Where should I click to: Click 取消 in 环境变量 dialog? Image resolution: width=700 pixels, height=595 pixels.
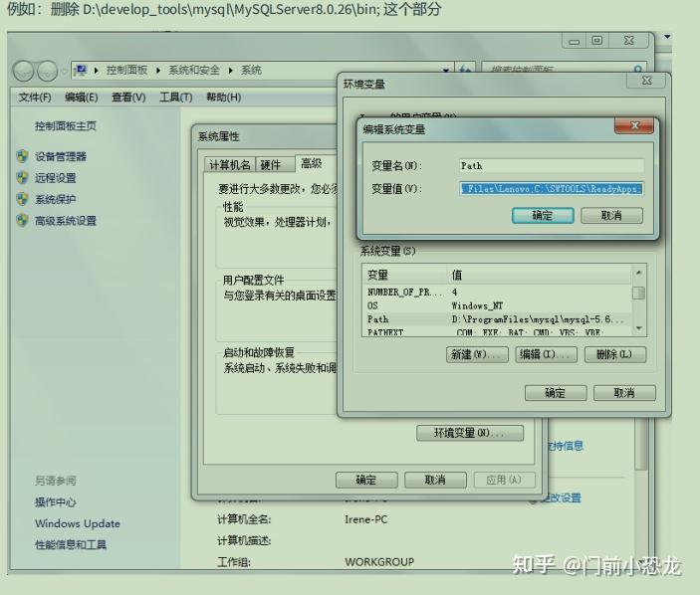624,393
